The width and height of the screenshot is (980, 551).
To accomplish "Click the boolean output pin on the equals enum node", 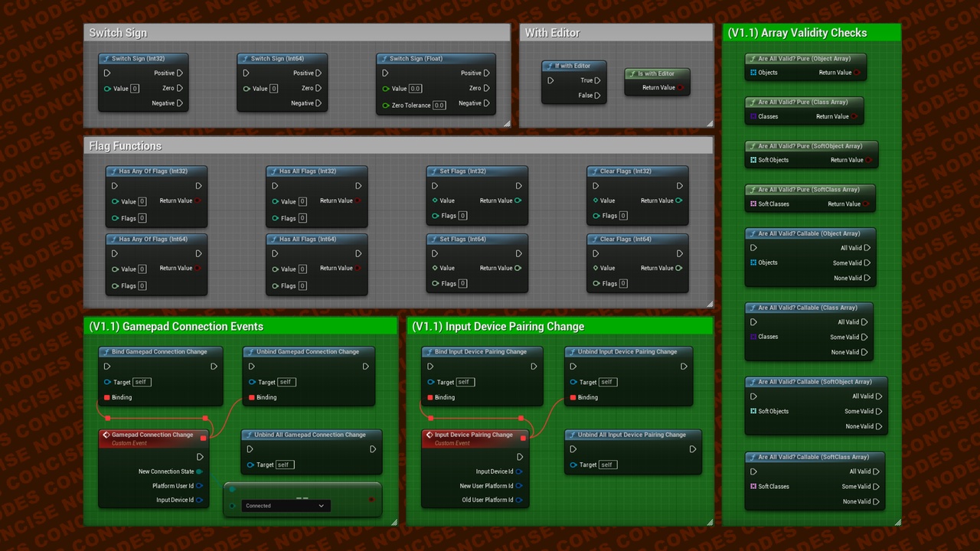I will (372, 499).
